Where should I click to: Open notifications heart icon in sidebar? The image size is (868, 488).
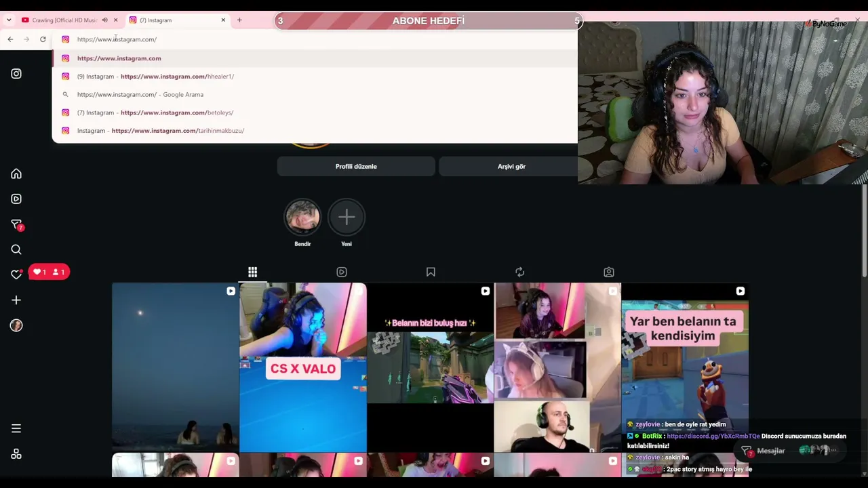(16, 274)
